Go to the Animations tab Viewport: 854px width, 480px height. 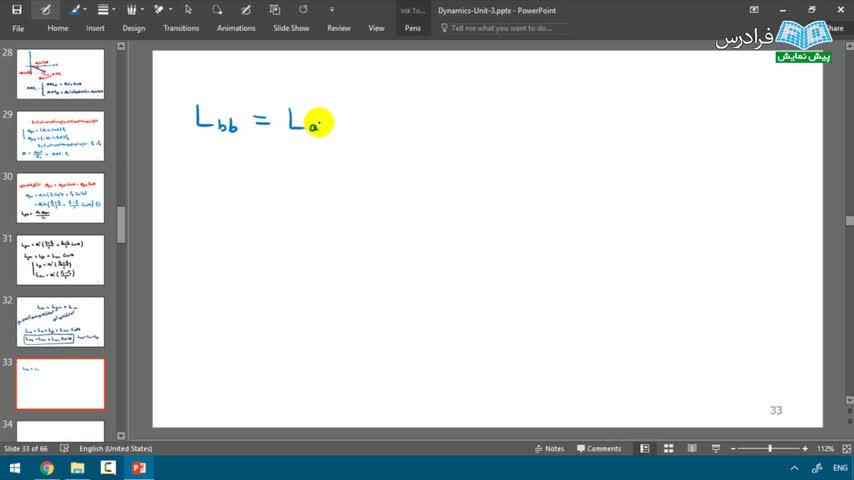[236, 28]
